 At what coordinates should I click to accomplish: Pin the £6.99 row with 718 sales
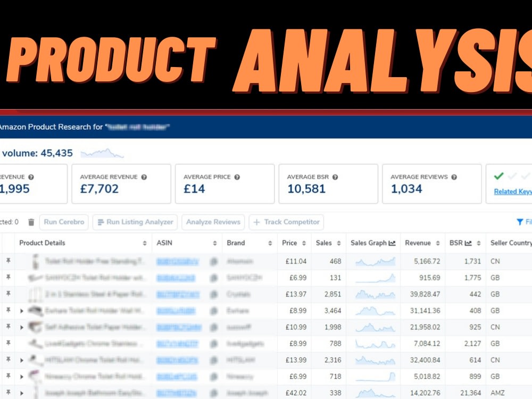click(8, 376)
